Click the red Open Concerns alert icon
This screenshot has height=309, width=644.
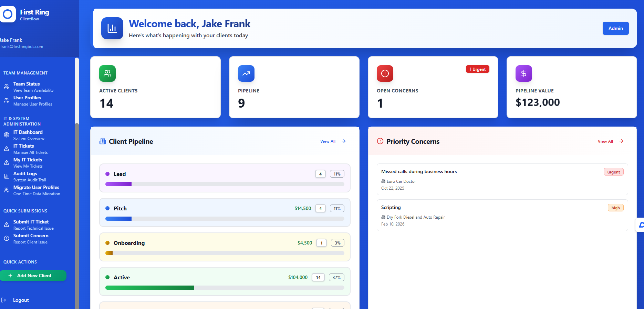click(385, 73)
